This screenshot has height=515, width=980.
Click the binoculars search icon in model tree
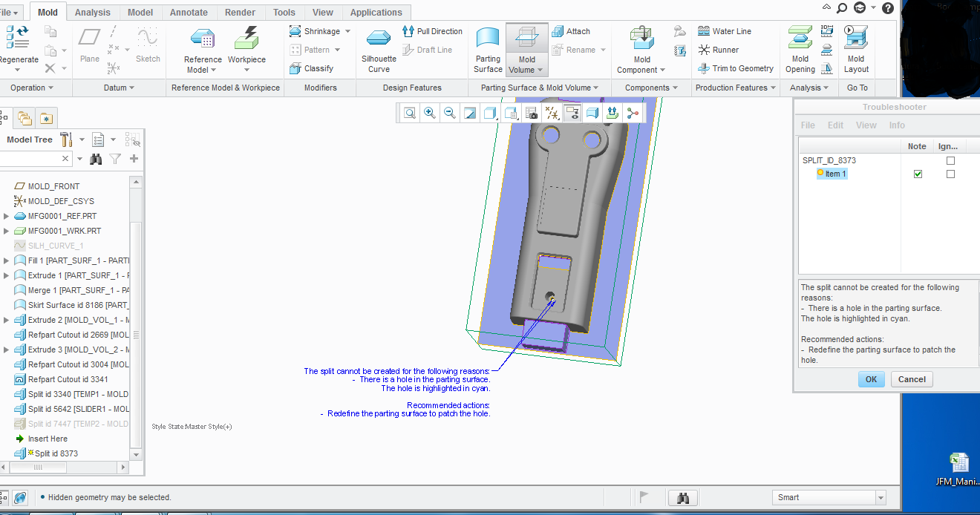pyautogui.click(x=96, y=159)
